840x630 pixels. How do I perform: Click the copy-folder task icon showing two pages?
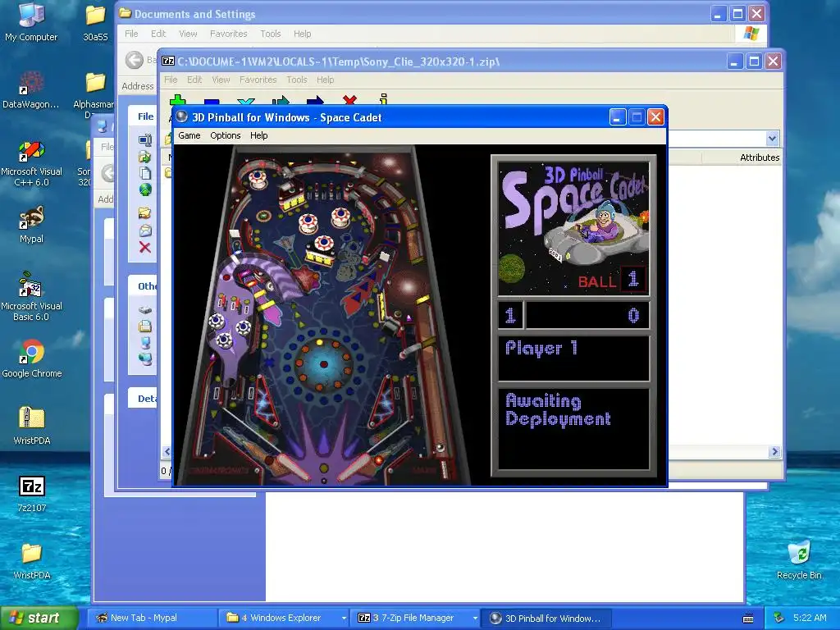pos(144,173)
